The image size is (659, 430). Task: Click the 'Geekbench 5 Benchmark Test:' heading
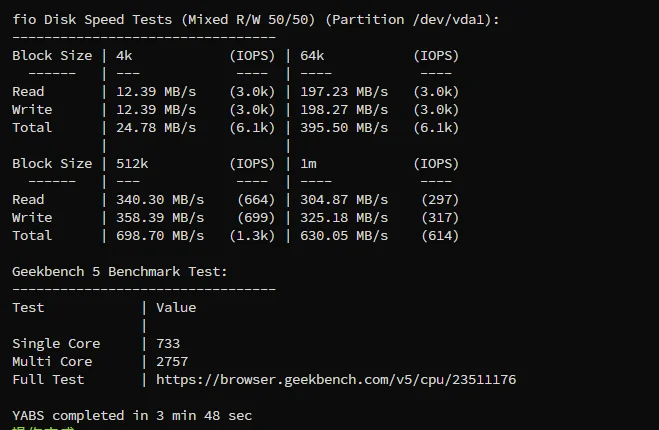click(x=120, y=272)
